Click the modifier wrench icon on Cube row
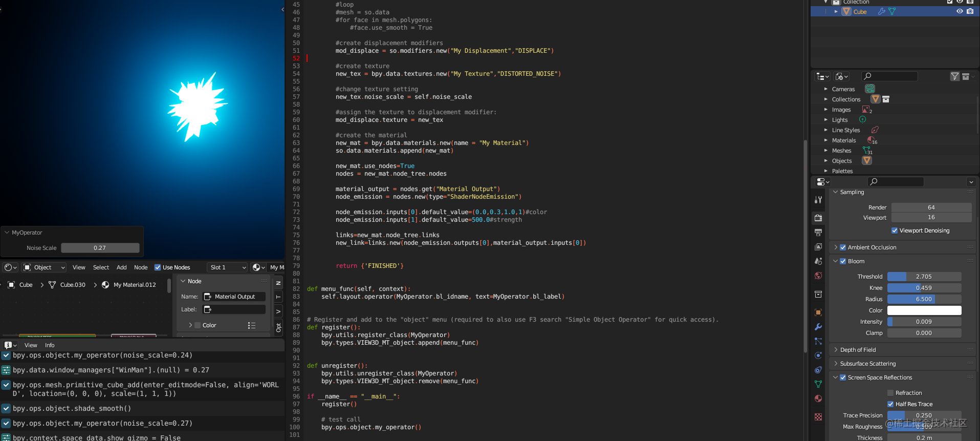 (882, 11)
